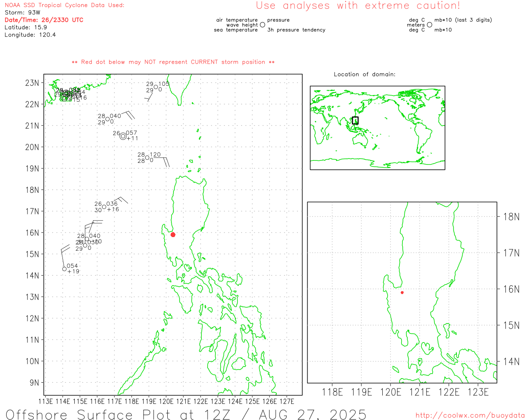Click the 'sea temperature' legend label
Viewport: 525px width, 420px height.
[236, 30]
